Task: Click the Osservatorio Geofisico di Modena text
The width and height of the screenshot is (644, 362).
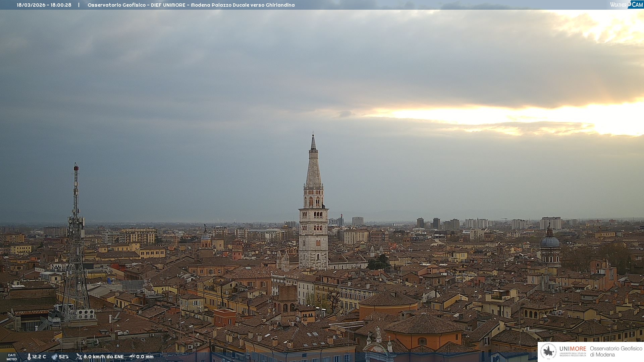Action: pos(616,351)
